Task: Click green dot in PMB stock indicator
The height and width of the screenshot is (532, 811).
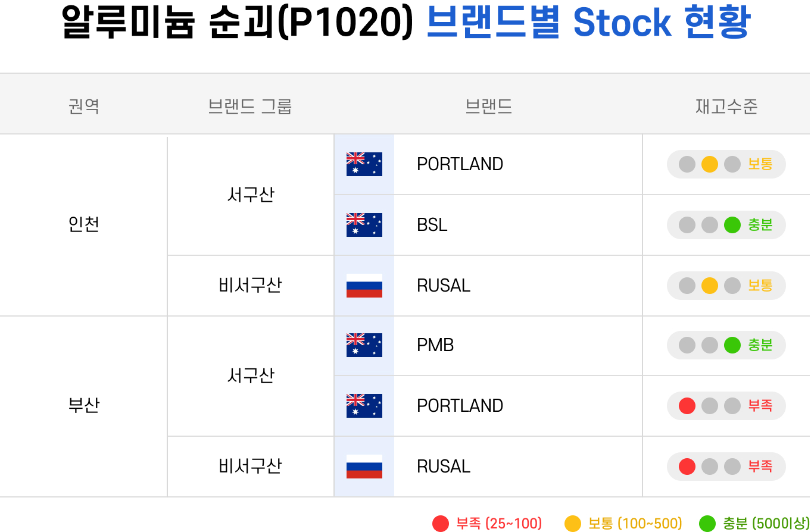Action: [x=732, y=345]
